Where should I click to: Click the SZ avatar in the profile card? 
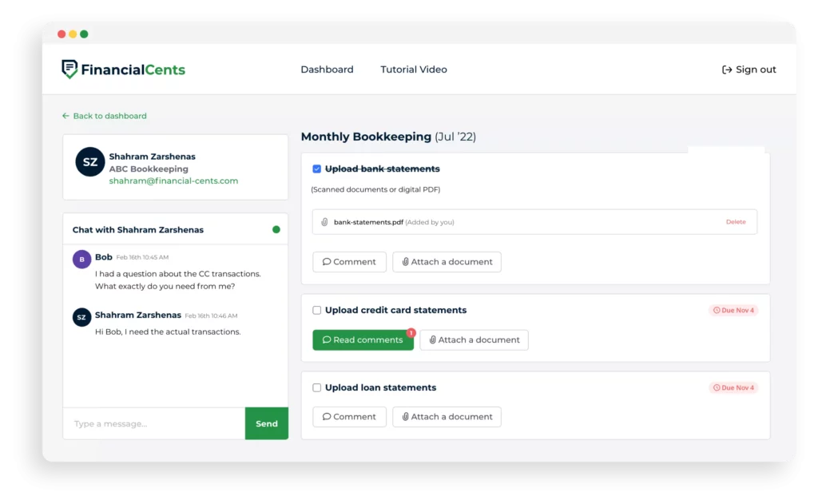(x=89, y=162)
